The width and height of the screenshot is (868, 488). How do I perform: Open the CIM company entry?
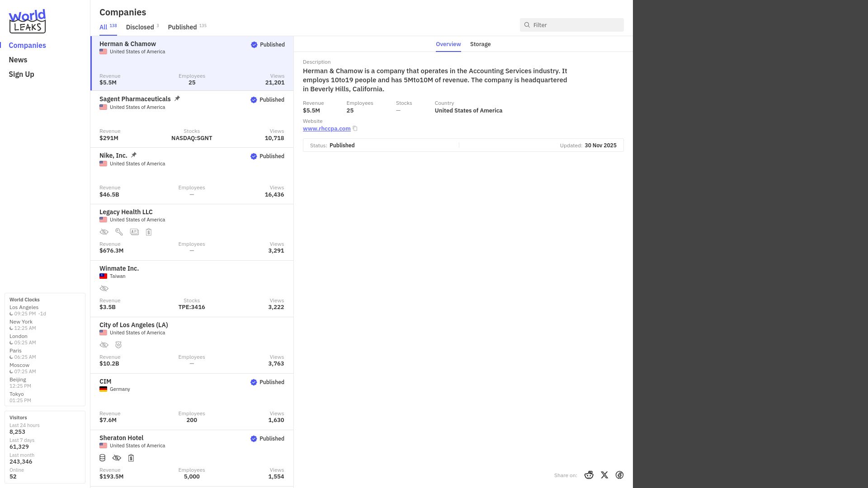[x=192, y=402]
